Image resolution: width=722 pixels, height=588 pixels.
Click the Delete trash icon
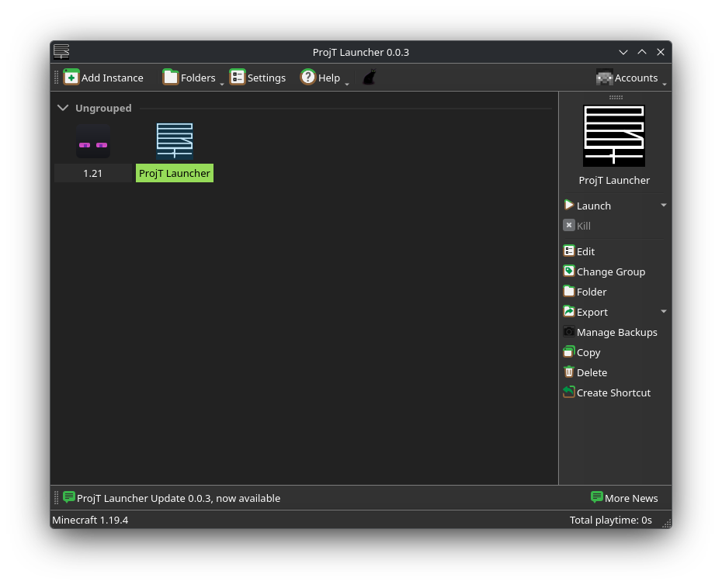[569, 372]
